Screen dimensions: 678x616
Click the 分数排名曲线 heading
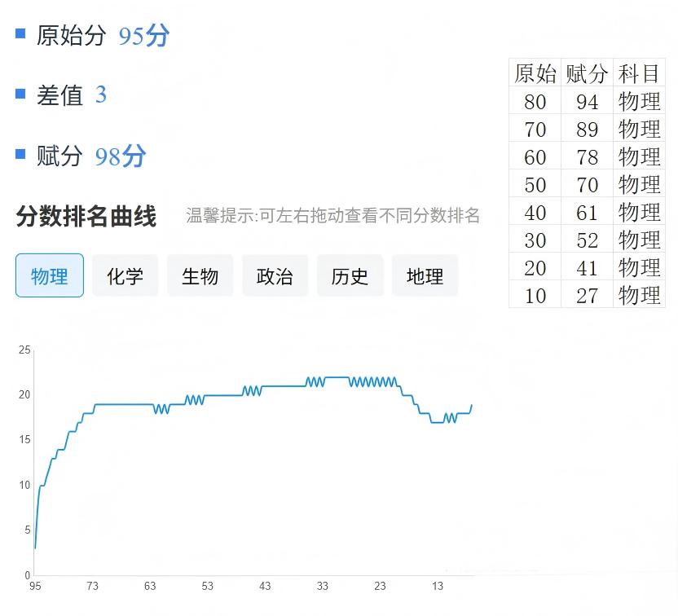[x=86, y=217]
